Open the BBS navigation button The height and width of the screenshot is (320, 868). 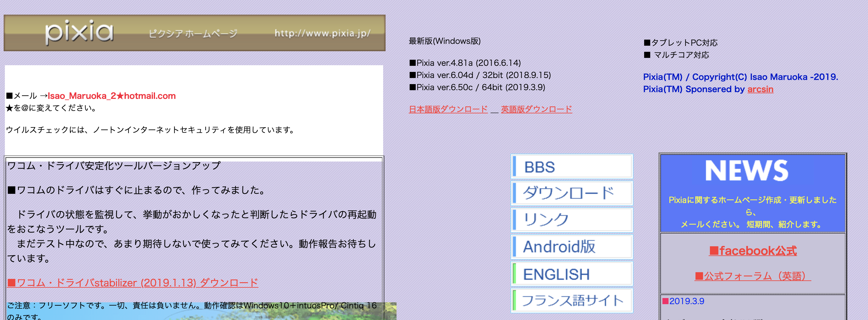(x=572, y=167)
